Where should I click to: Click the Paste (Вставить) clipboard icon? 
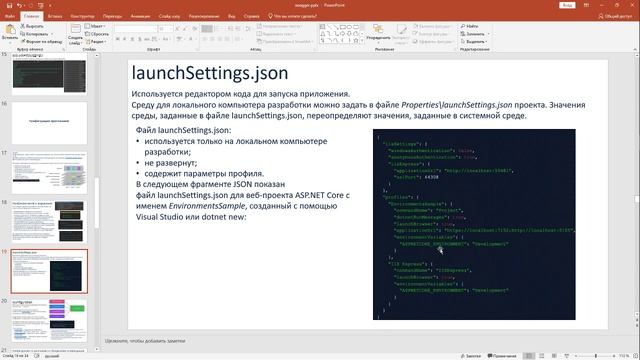pyautogui.click(x=10, y=30)
